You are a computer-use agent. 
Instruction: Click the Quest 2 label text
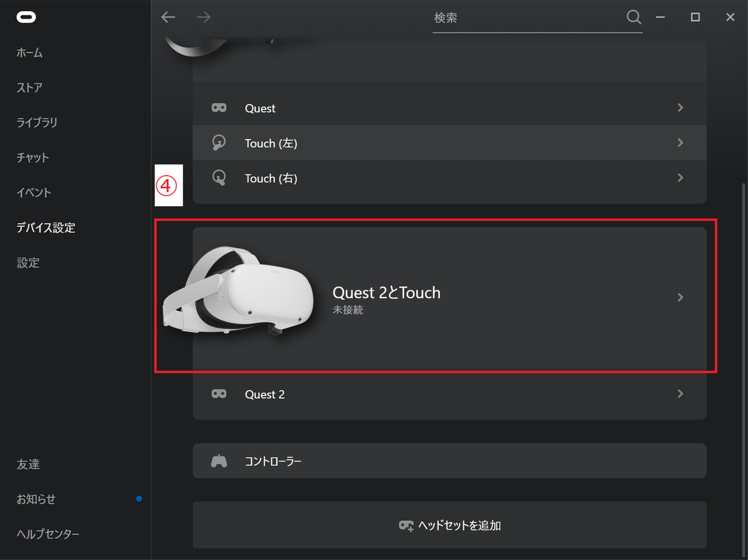[x=265, y=394]
